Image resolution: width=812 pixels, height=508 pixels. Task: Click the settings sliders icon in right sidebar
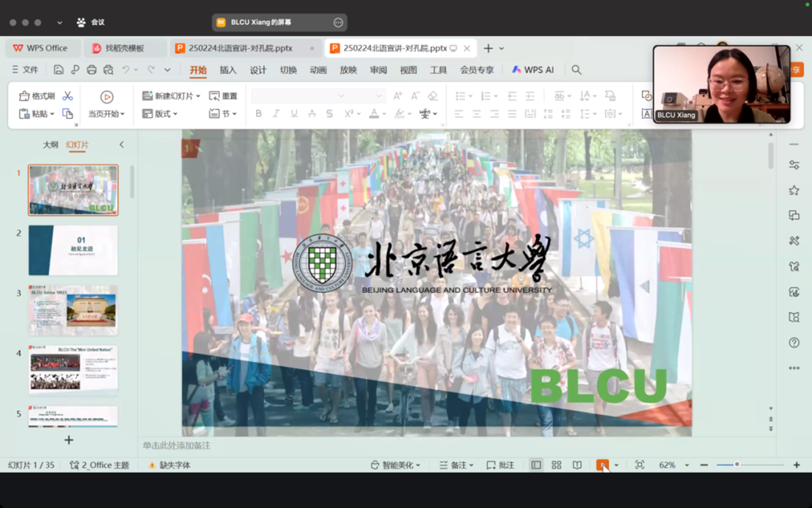pyautogui.click(x=794, y=165)
